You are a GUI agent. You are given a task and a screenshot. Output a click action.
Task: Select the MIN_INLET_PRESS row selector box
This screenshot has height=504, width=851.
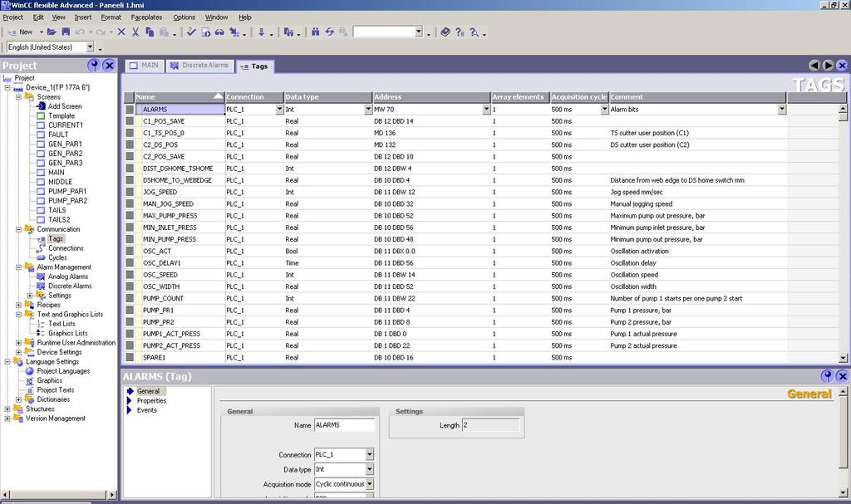click(x=130, y=228)
